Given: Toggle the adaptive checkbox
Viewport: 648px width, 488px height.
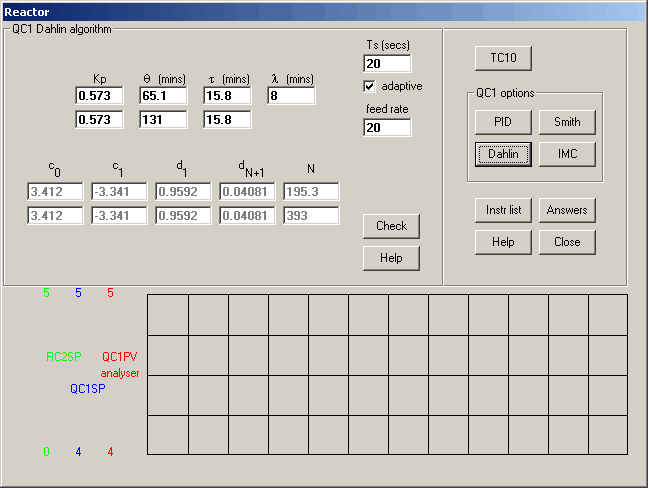Looking at the screenshot, I should pos(370,86).
